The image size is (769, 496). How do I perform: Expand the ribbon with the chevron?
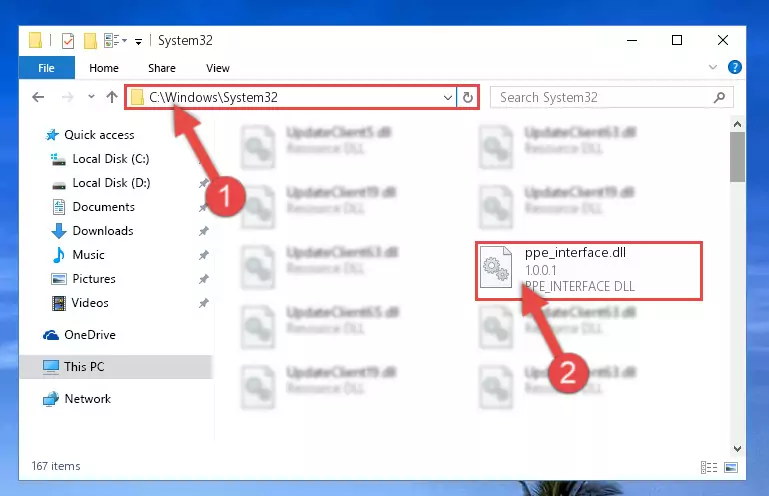[x=713, y=67]
